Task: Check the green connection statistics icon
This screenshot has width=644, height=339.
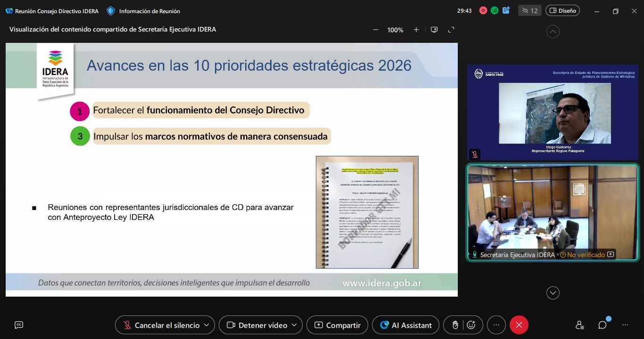Action: [x=495, y=10]
